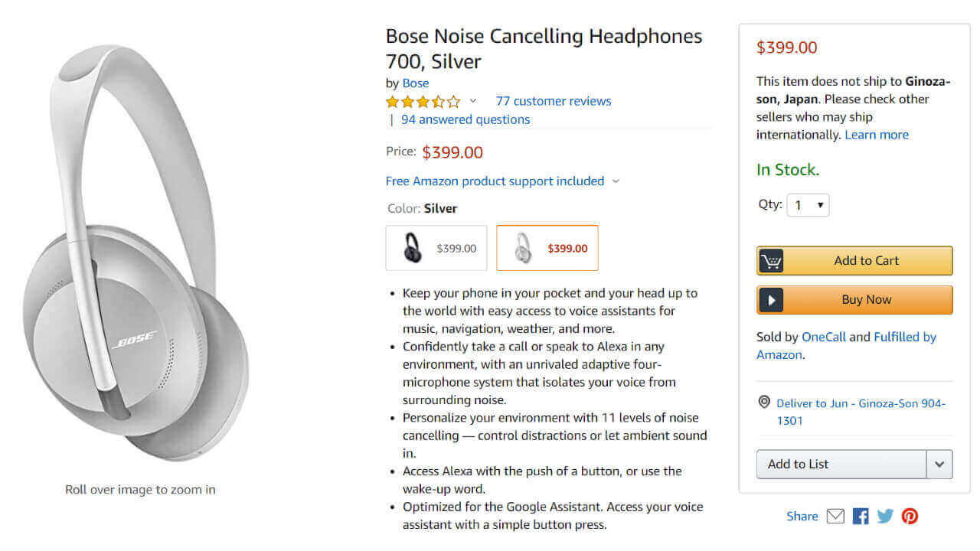Expand Free Amazon product support included
Viewport: 980px width, 551px height.
click(x=502, y=181)
